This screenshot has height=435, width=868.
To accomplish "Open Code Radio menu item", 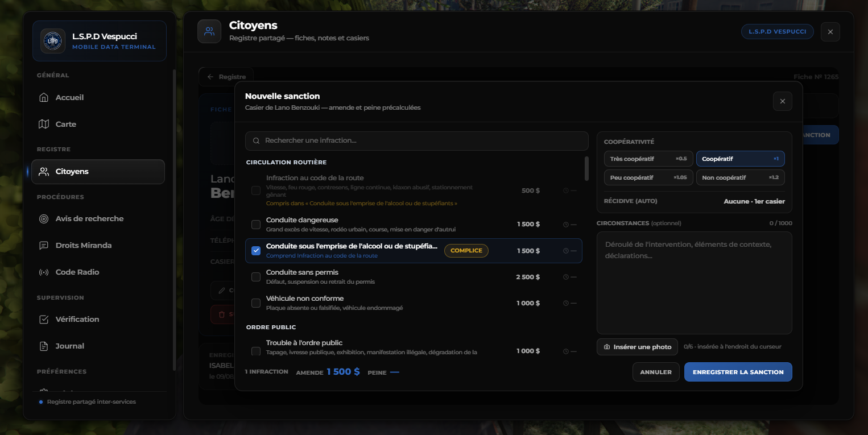I will (98, 272).
